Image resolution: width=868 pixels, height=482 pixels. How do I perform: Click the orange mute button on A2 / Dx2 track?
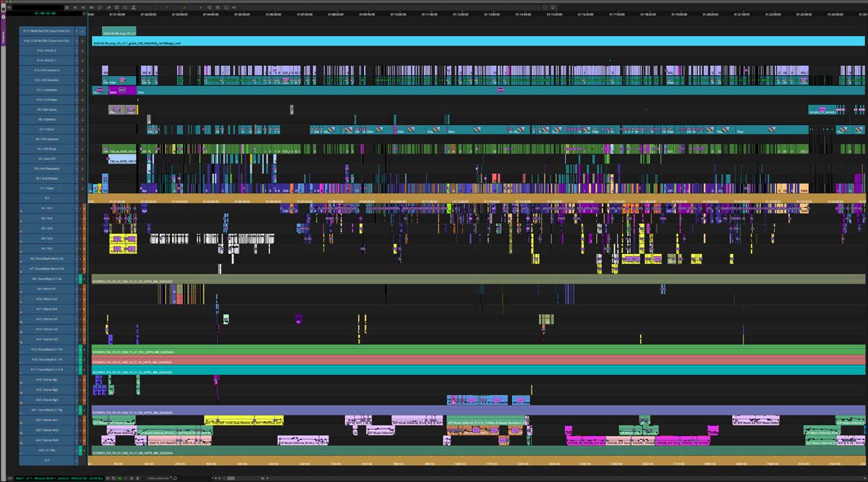coord(85,218)
